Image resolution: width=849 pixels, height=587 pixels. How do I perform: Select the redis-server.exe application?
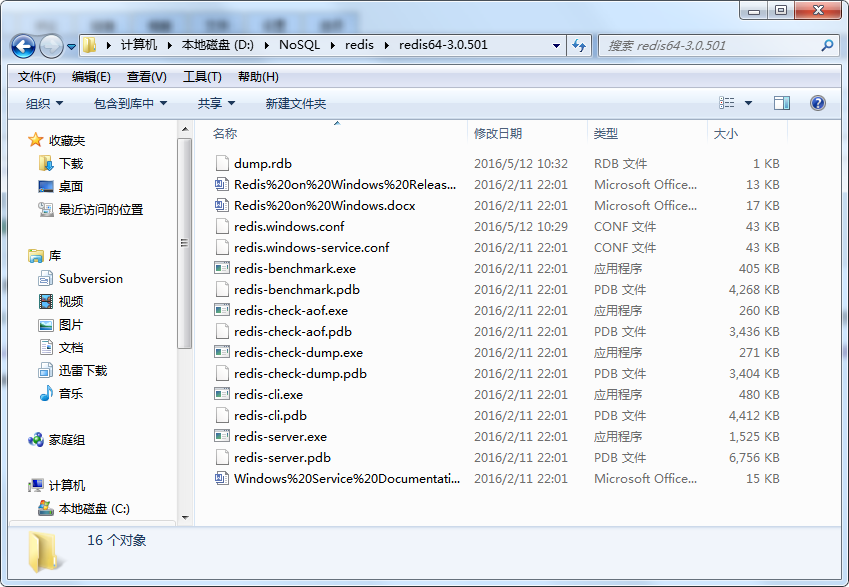(x=282, y=436)
